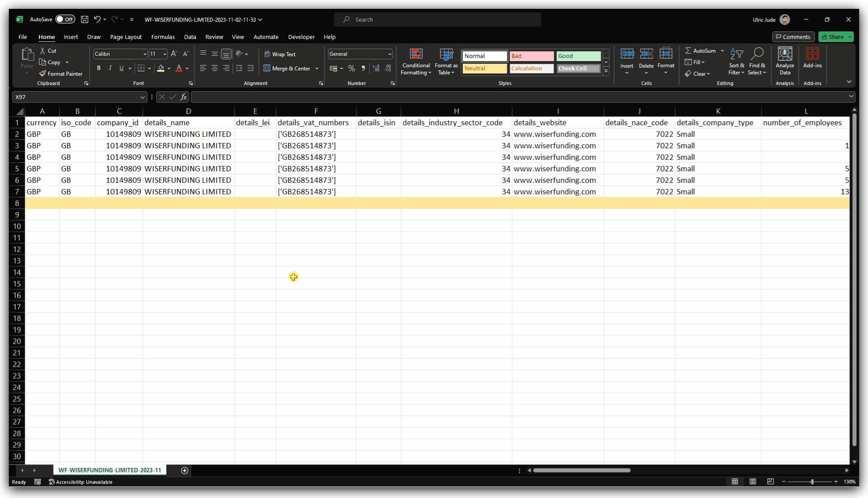Click the horizontal scrollbar thumb
The width and height of the screenshot is (868, 498).
pos(581,470)
